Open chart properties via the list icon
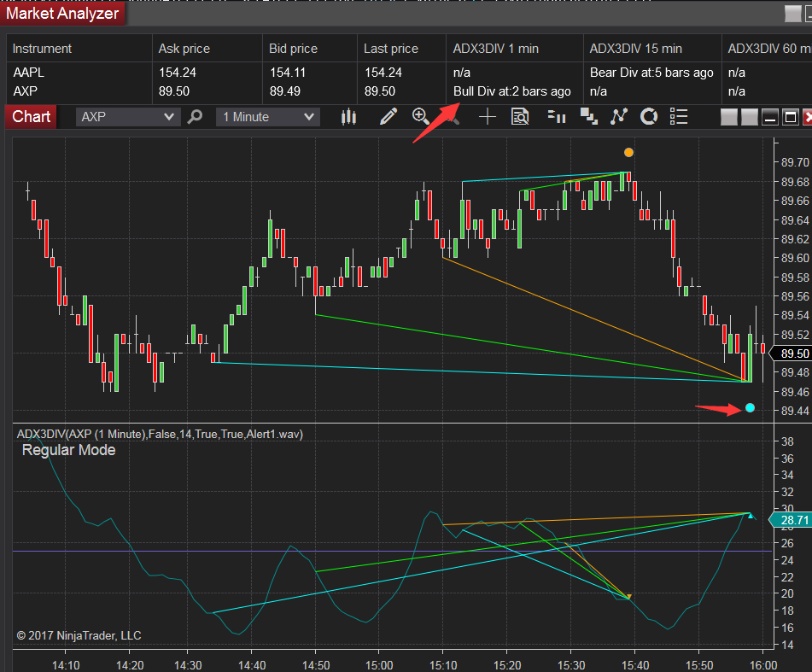The width and height of the screenshot is (812, 672). pyautogui.click(x=679, y=116)
